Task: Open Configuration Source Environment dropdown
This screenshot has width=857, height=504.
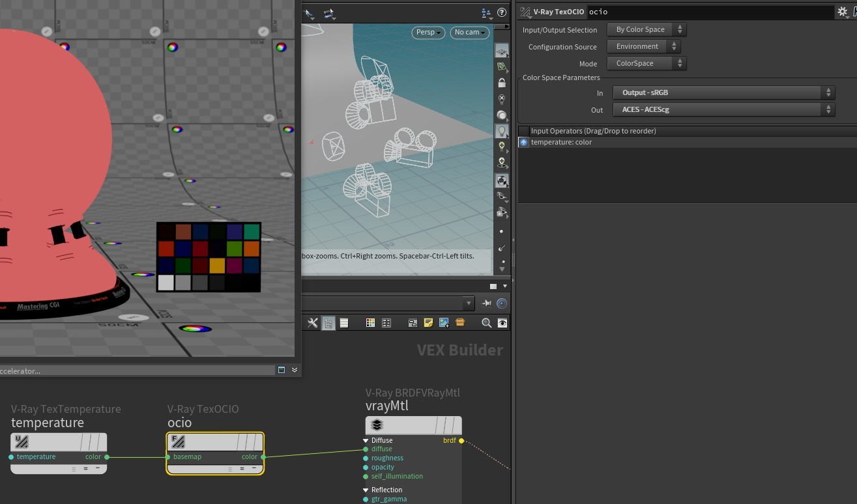Action: (644, 46)
